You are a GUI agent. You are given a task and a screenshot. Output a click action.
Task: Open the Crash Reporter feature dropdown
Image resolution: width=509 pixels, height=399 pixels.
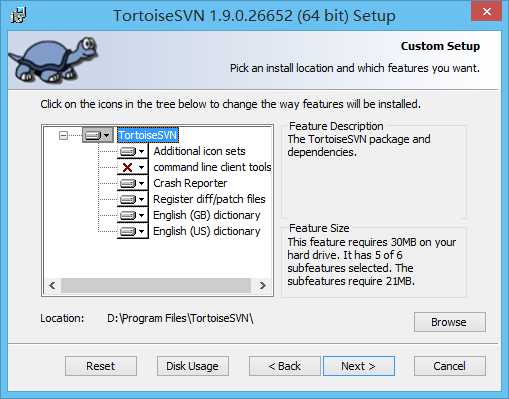133,183
